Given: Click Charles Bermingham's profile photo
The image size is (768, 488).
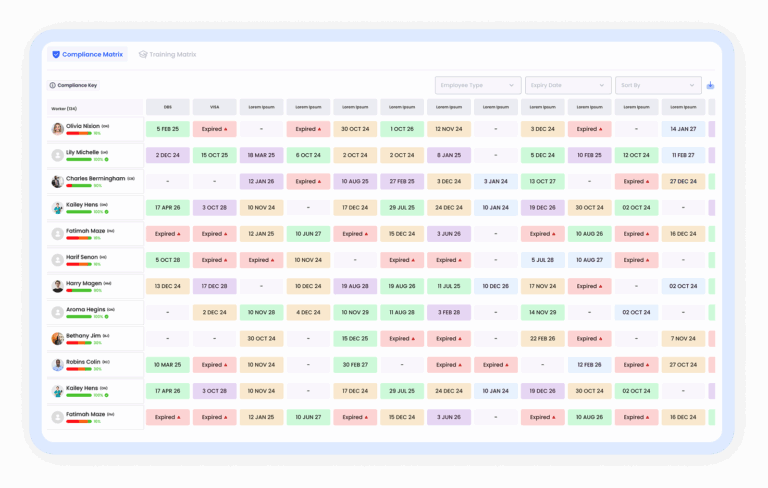Looking at the screenshot, I should (58, 181).
